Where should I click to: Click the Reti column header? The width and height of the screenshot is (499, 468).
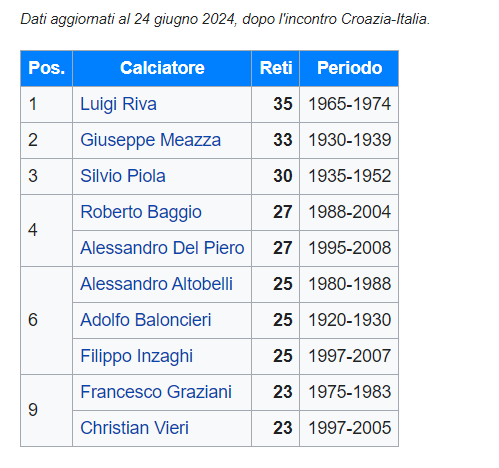tap(276, 68)
